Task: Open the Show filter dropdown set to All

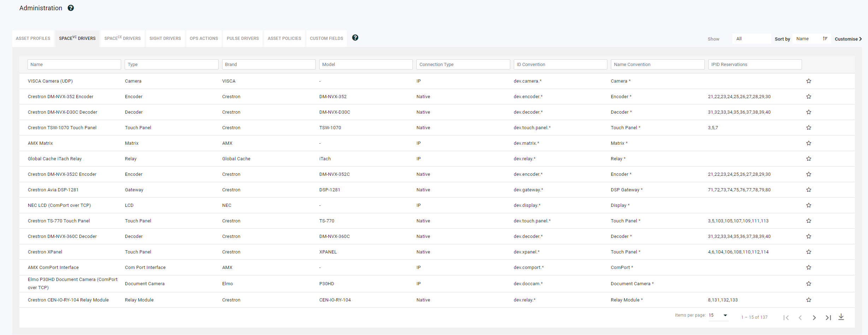Action: point(751,38)
